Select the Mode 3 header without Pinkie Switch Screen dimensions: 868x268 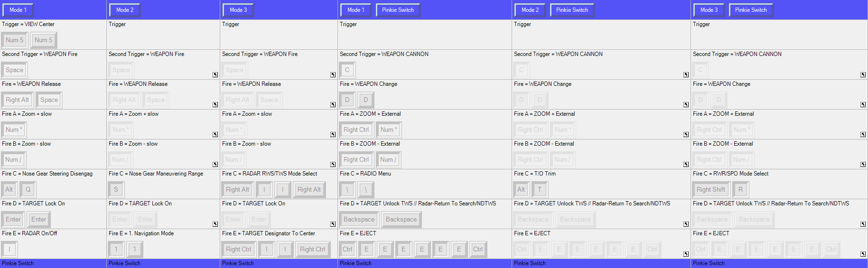click(x=238, y=10)
